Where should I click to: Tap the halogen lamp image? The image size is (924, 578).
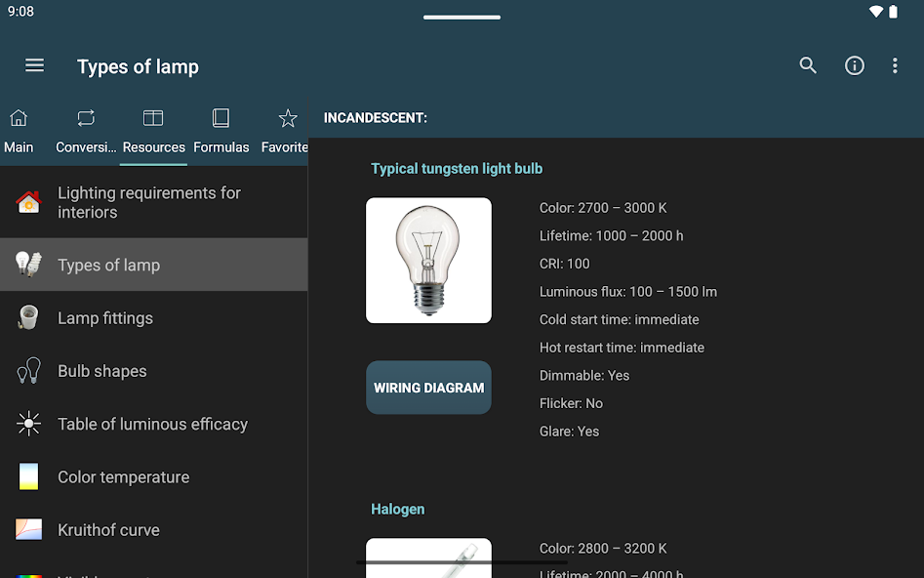(428, 557)
